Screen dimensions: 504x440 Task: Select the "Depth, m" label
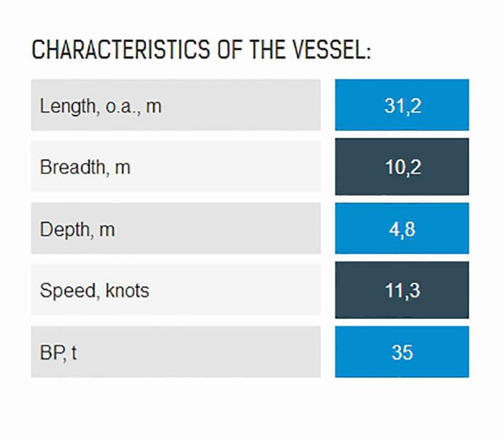pyautogui.click(x=77, y=230)
